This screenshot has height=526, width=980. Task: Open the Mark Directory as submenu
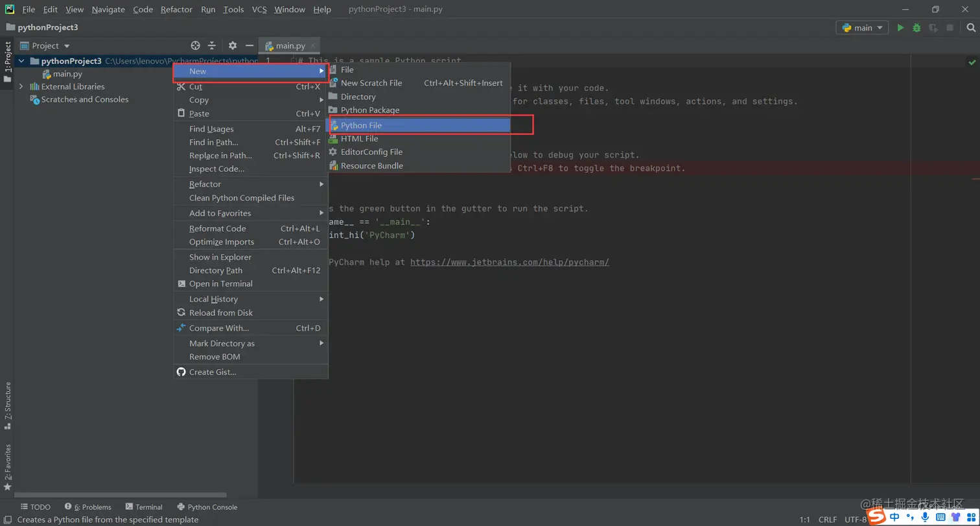pyautogui.click(x=250, y=343)
